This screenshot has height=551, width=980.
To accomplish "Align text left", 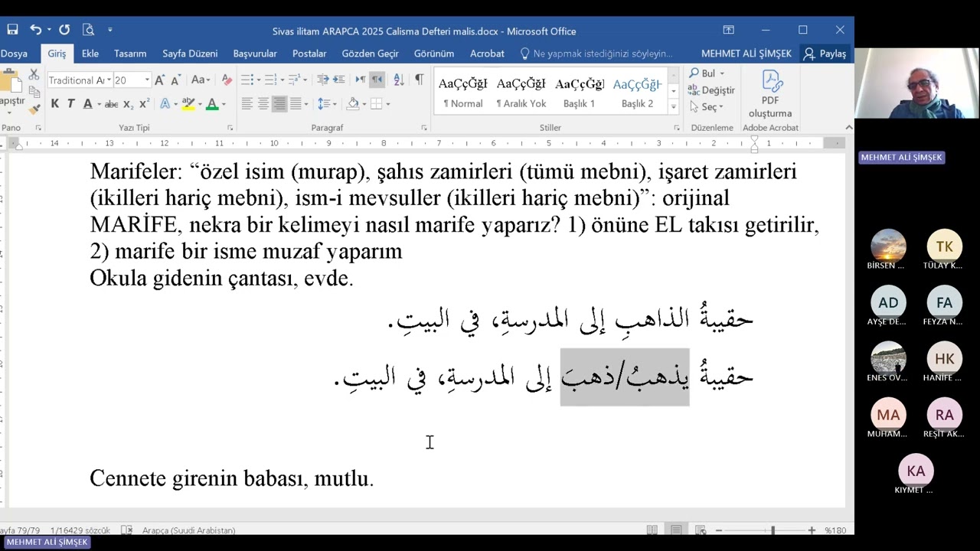I will pos(247,104).
